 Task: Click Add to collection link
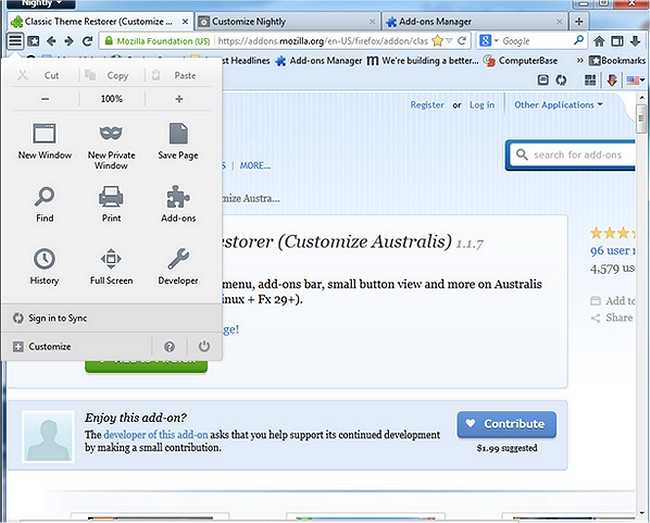[x=613, y=301]
